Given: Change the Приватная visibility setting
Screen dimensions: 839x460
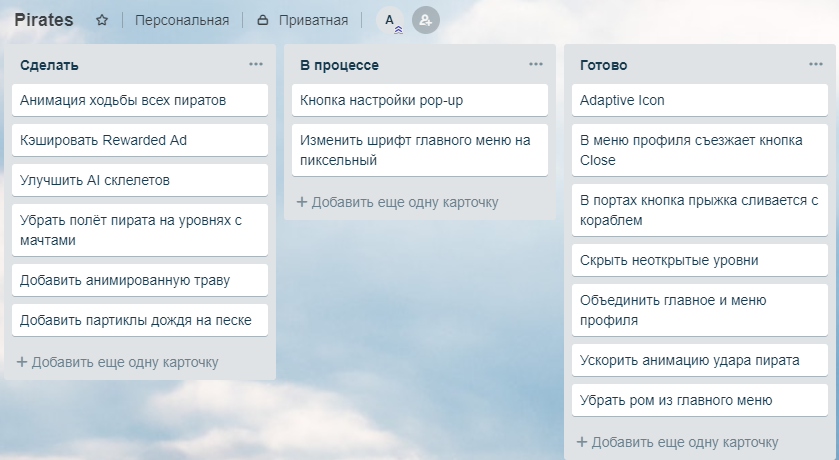Looking at the screenshot, I should coord(302,20).
